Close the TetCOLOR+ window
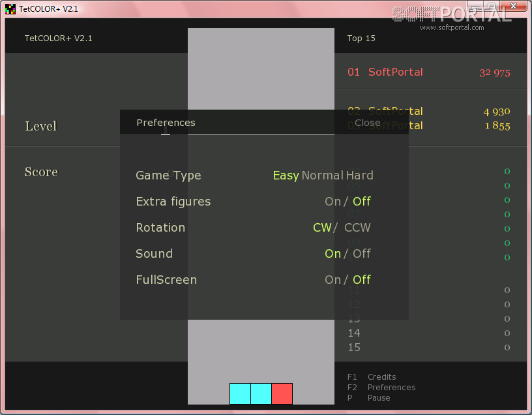Viewport: 532px width, 415px height. click(x=513, y=6)
